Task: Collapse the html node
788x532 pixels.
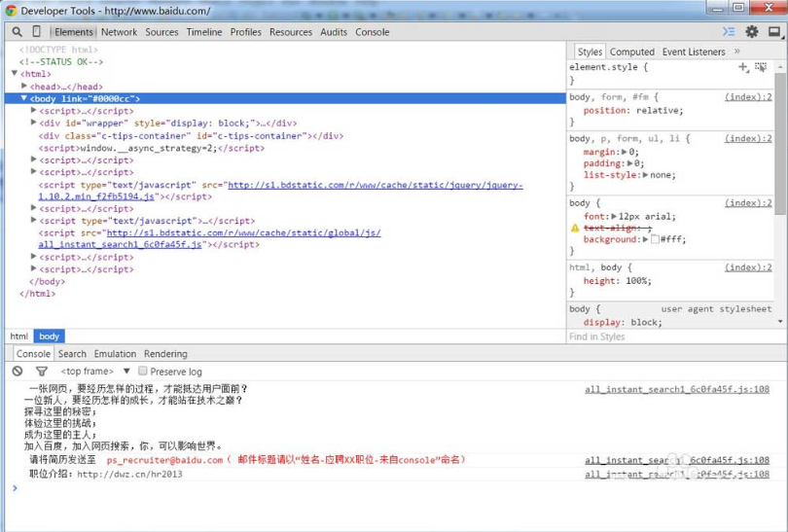Action: [15, 73]
